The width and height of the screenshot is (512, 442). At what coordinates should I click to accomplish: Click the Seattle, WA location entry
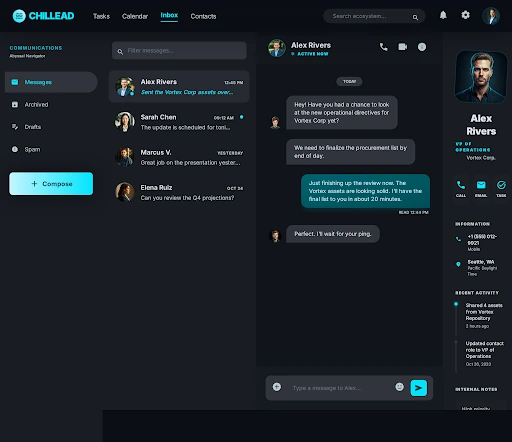point(482,268)
